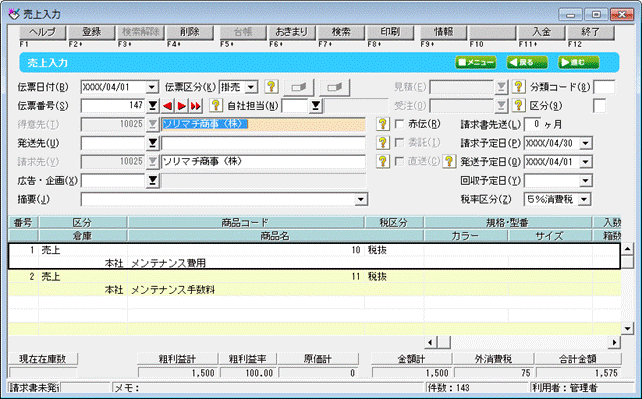The height and width of the screenshot is (399, 642).
Task: Click the green 進む forward button
Action: click(x=579, y=63)
